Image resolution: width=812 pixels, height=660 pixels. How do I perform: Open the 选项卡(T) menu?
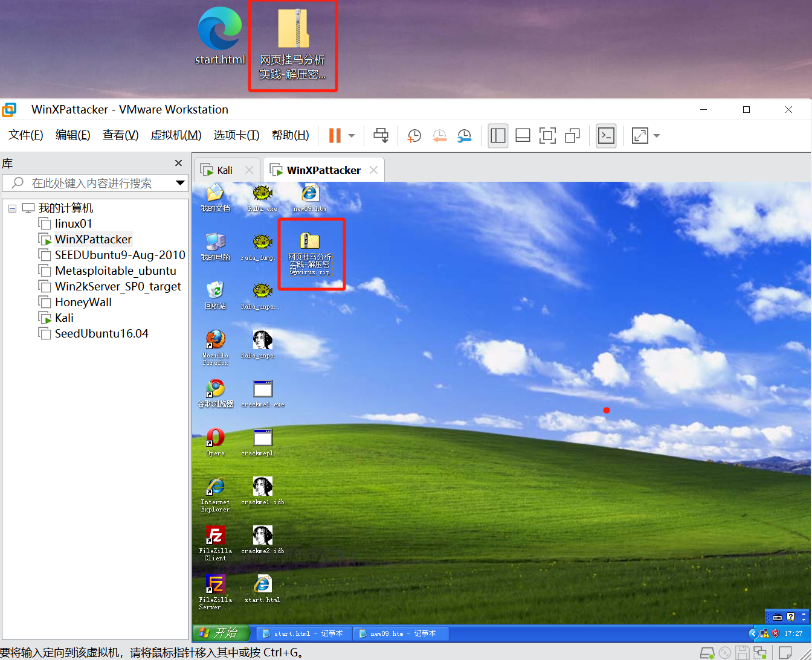pos(237,135)
